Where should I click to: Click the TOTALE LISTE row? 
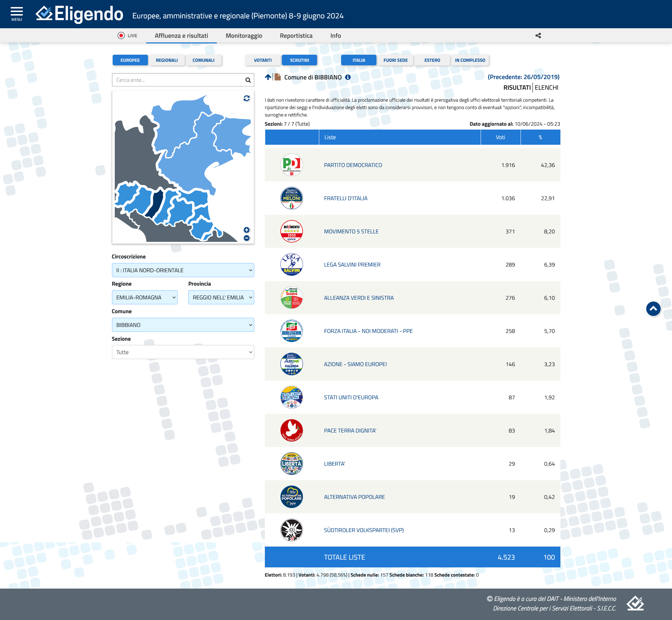click(x=412, y=557)
